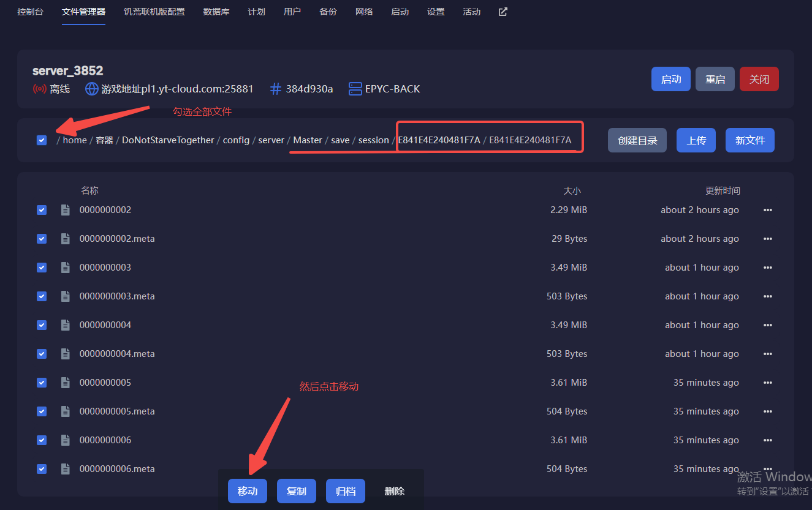The image size is (812, 510).
Task: Open the more options menu for 0000000004
Action: pos(768,325)
